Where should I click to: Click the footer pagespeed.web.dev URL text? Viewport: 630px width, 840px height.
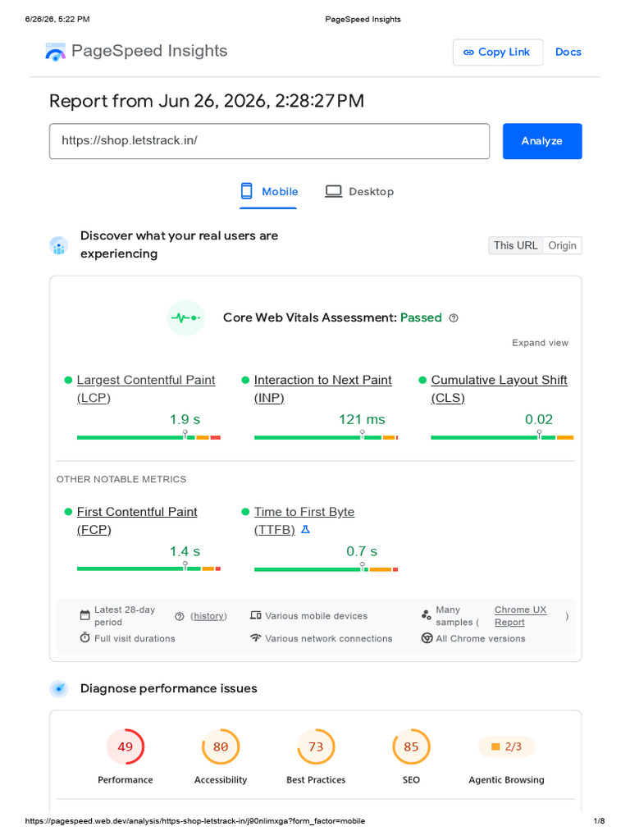click(195, 820)
